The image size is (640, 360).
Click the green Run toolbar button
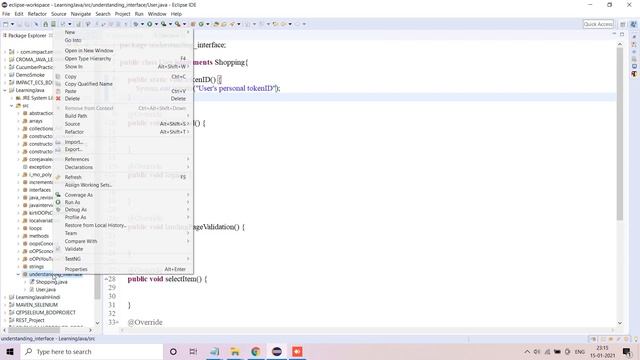150,24
